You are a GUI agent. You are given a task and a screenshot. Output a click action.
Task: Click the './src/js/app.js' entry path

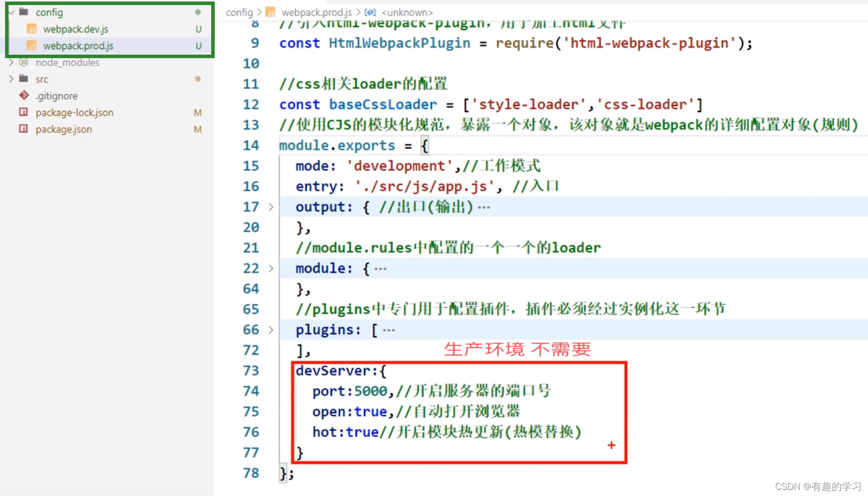point(425,187)
